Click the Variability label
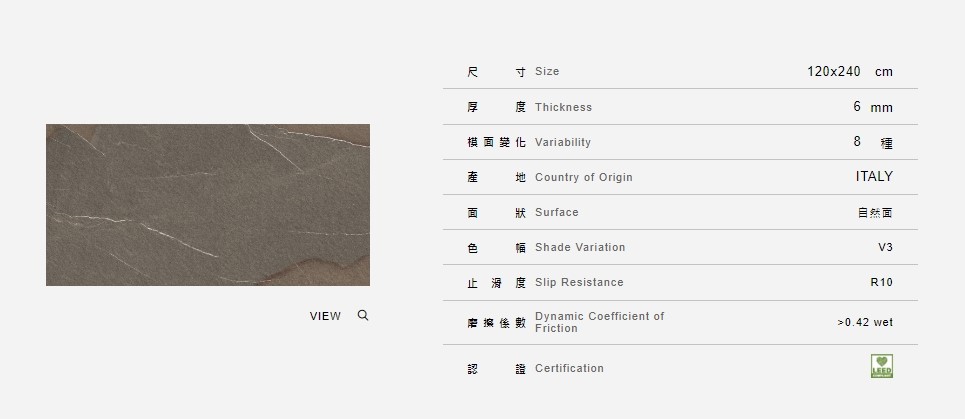Image resolution: width=965 pixels, height=419 pixels. (563, 142)
